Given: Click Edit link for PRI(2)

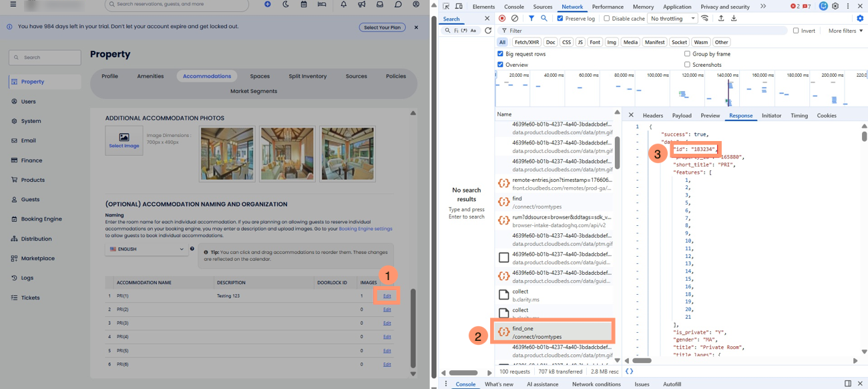Looking at the screenshot, I should (x=387, y=309).
